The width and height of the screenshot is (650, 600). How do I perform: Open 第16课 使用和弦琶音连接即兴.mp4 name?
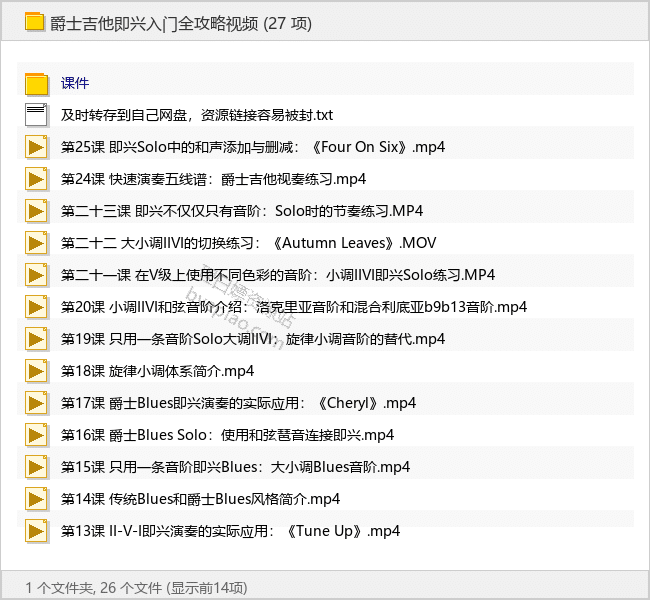tap(228, 435)
